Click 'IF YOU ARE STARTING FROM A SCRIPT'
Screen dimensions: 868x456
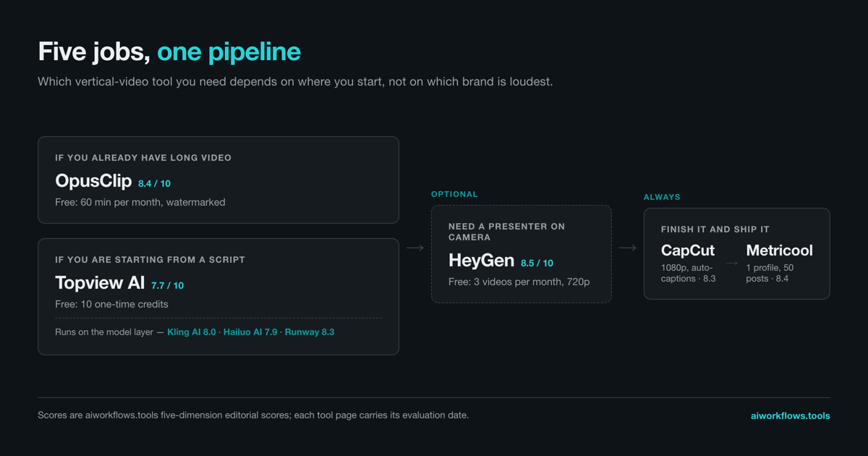click(150, 260)
